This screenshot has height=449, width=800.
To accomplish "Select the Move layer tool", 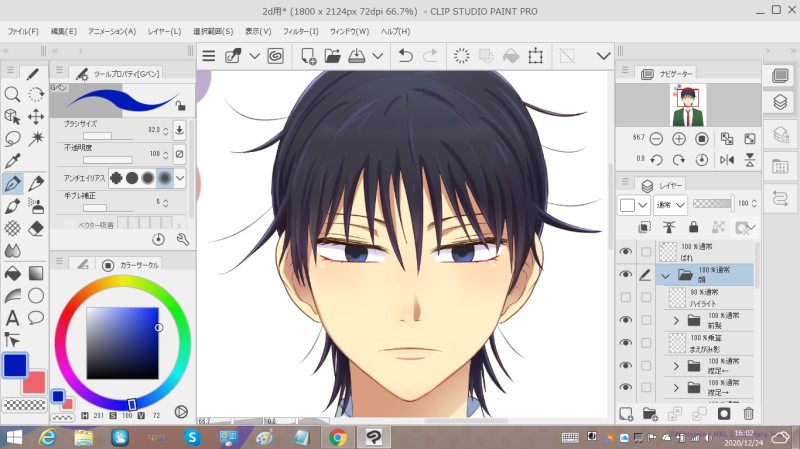I will 36,116.
